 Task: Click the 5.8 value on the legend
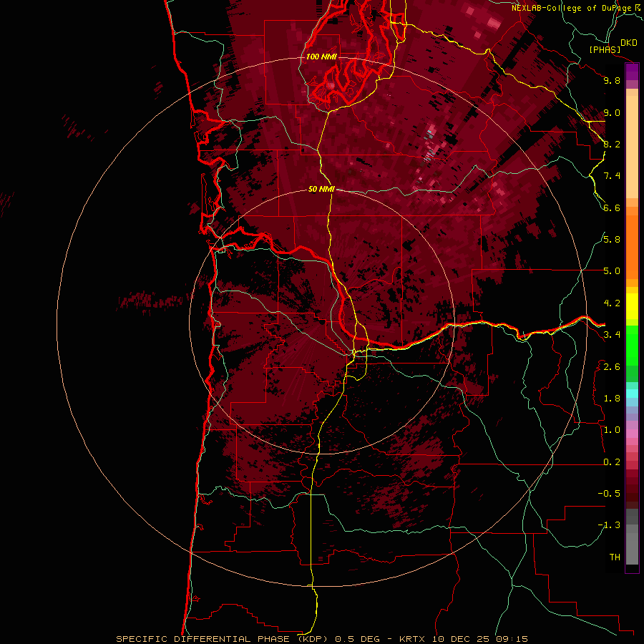click(612, 240)
